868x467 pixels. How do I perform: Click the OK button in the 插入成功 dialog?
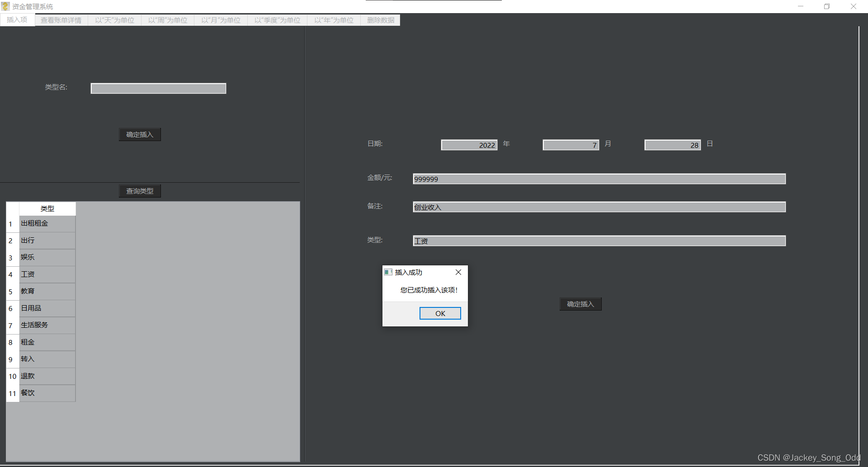(440, 313)
